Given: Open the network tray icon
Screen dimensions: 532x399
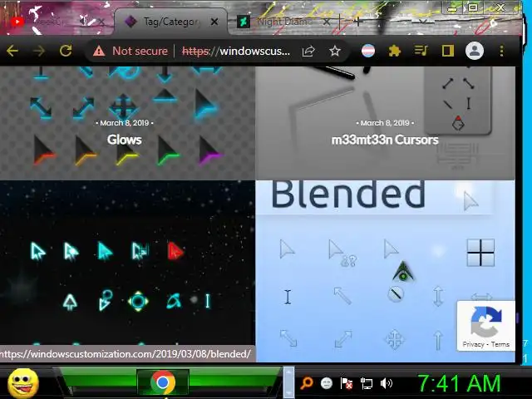Looking at the screenshot, I should click(367, 384).
